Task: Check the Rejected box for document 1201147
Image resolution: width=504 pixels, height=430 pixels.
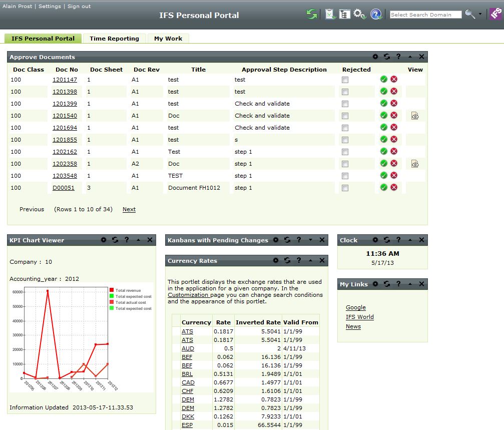Action: (x=345, y=80)
